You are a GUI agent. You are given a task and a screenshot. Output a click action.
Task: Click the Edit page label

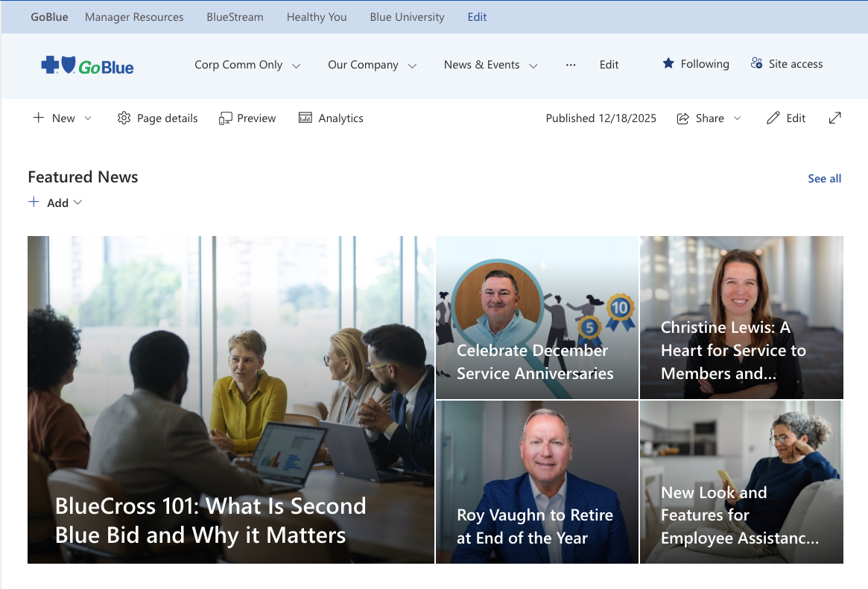(x=796, y=118)
